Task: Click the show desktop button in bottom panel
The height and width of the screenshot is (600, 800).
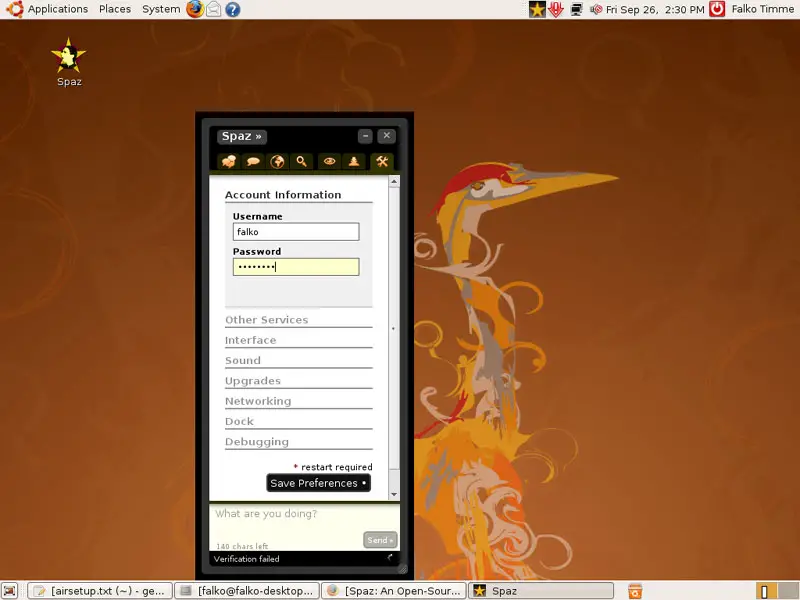Action: (10, 591)
